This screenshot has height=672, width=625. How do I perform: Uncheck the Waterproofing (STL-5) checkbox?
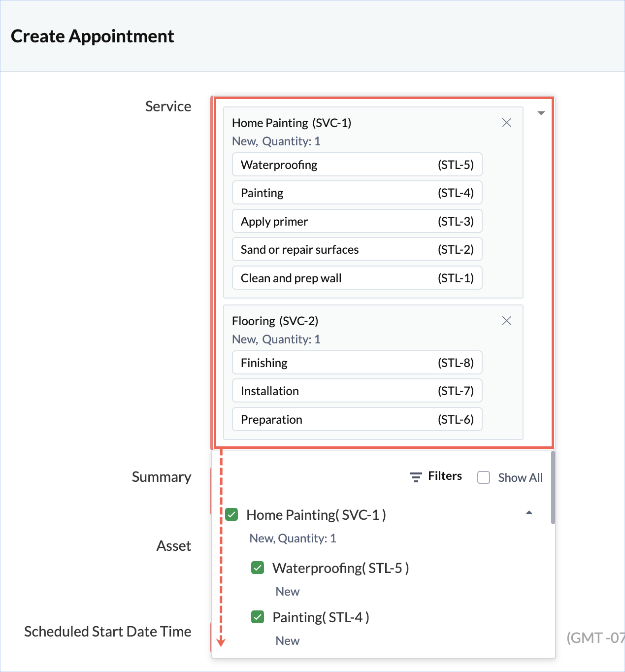258,568
